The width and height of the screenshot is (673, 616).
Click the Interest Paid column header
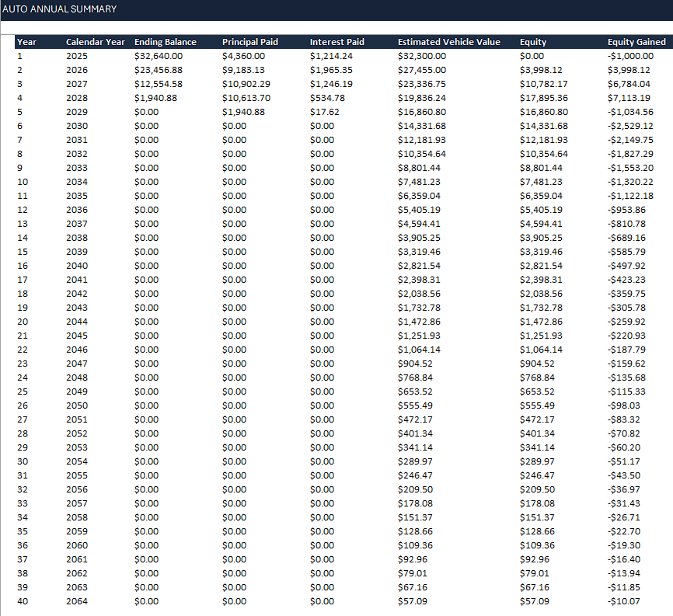pos(337,42)
